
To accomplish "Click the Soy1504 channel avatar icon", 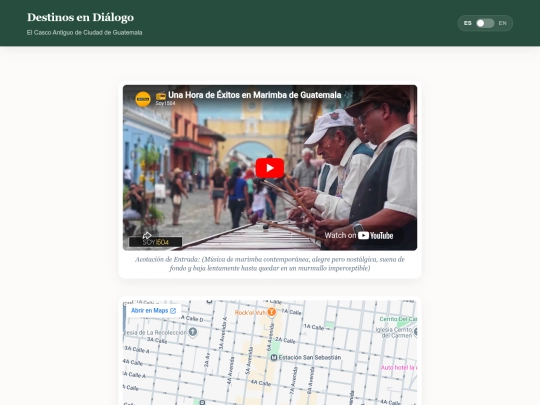I will tap(143, 99).
